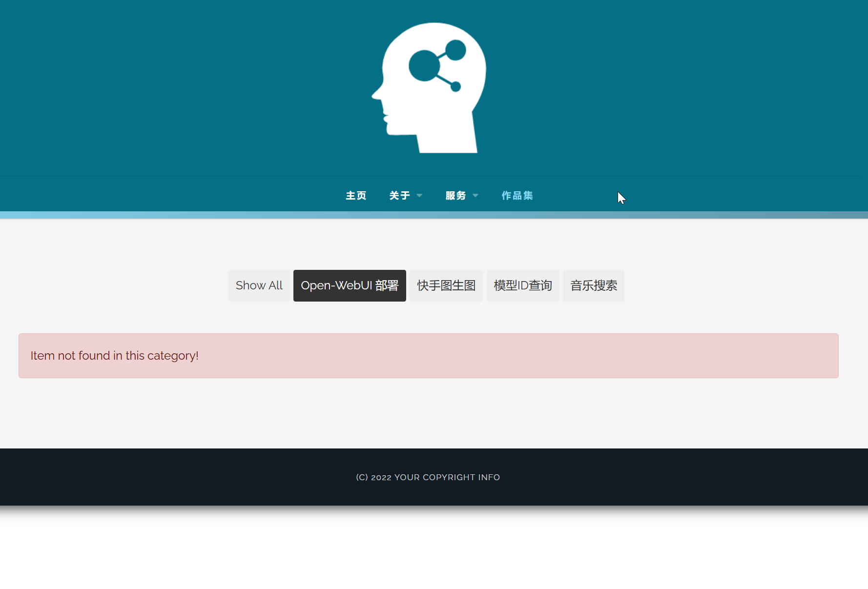Image resolution: width=868 pixels, height=589 pixels.
Task: Expand the dropdown arrow beside 关于
Action: tap(419, 196)
